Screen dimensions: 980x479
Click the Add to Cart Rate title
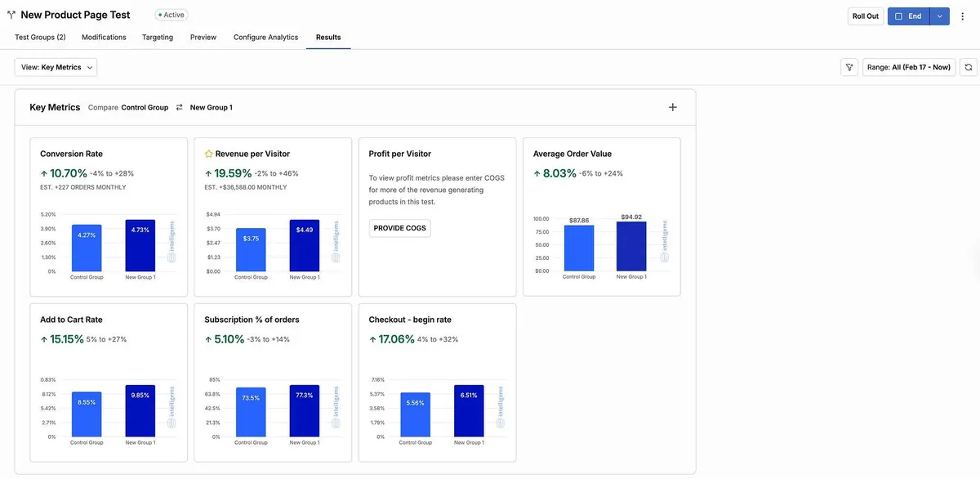tap(71, 320)
